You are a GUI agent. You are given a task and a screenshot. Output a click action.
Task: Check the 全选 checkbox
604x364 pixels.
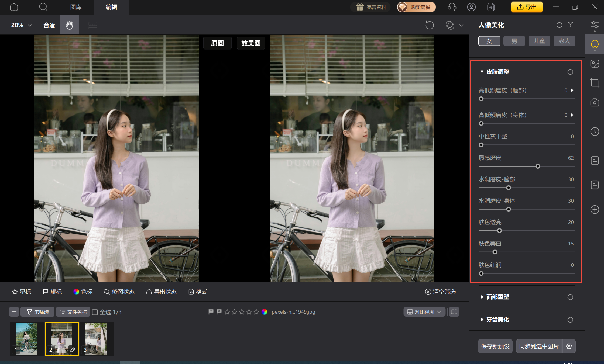[95, 312]
